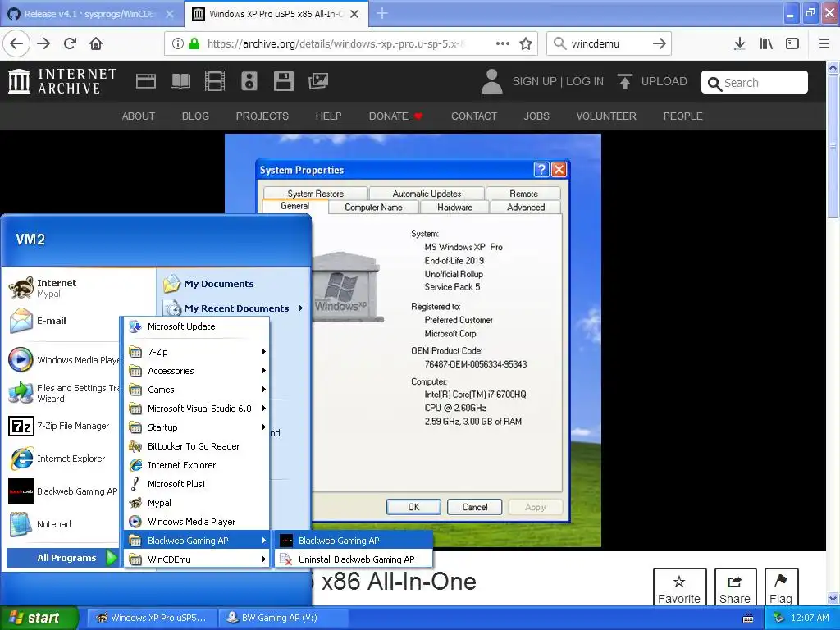Open All Programs in the start menu
The width and height of the screenshot is (840, 630).
[62, 558]
